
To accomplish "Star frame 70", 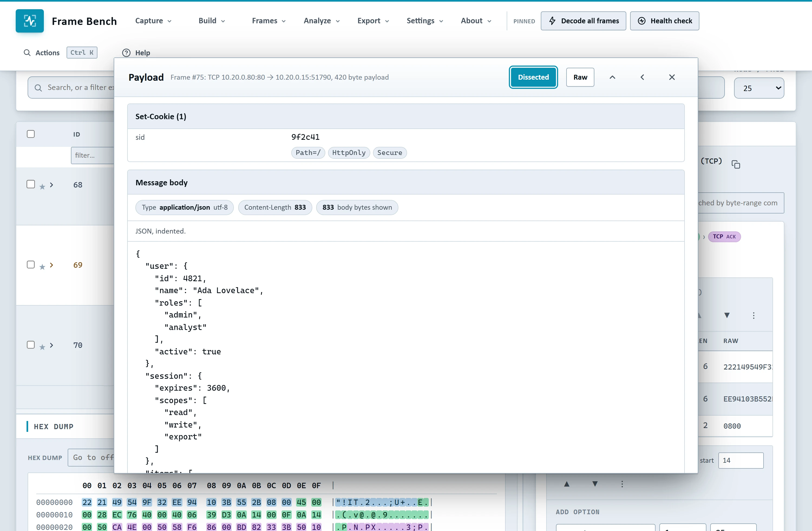I will click(x=42, y=347).
